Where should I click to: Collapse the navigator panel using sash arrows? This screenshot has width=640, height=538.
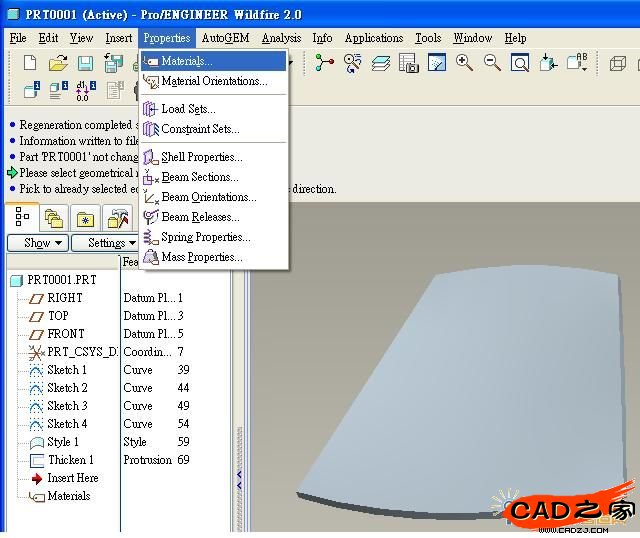239,480
